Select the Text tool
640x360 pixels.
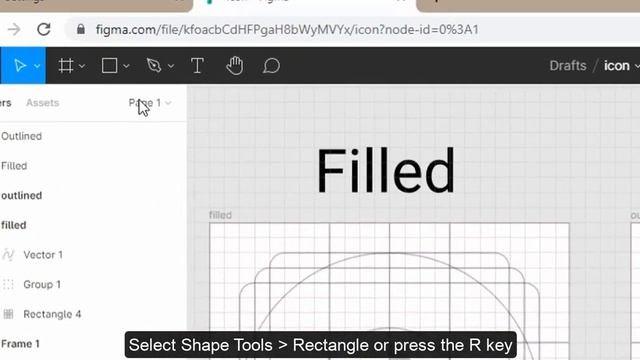[x=197, y=65]
